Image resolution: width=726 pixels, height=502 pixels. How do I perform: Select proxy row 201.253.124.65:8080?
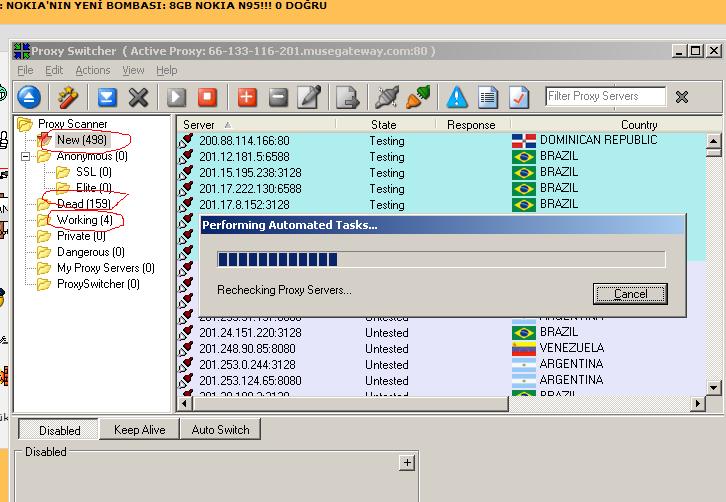point(442,381)
